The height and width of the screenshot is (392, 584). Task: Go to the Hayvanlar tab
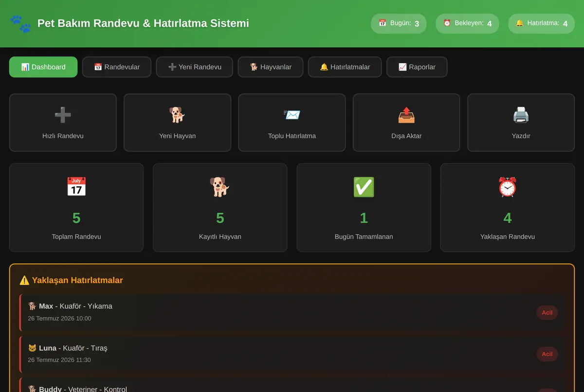coord(271,67)
